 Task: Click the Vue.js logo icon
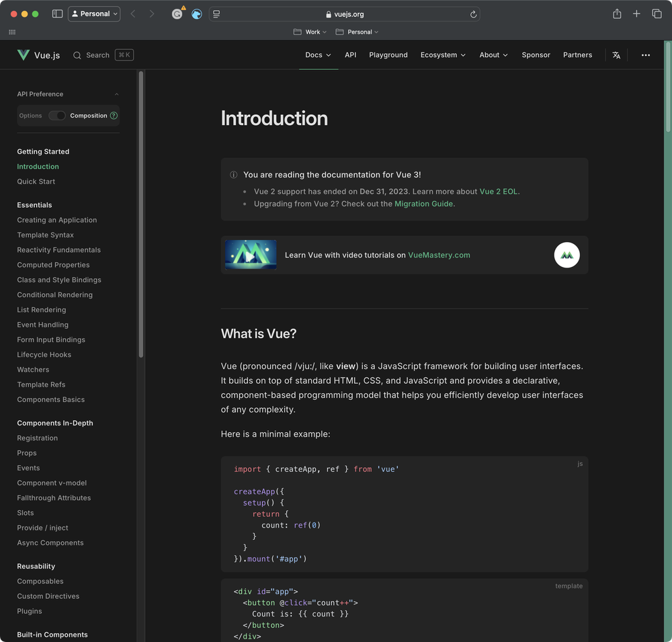pyautogui.click(x=23, y=55)
